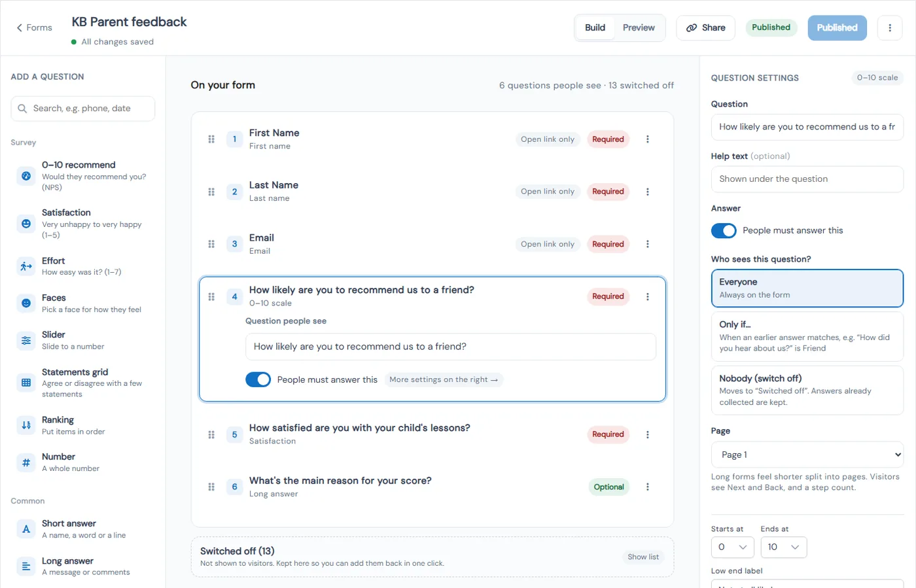Open the 'Starts at' value dropdown
The image size is (916, 588).
point(733,547)
